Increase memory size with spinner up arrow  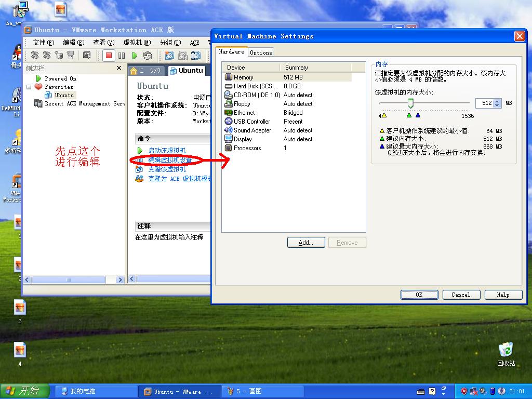point(497,101)
